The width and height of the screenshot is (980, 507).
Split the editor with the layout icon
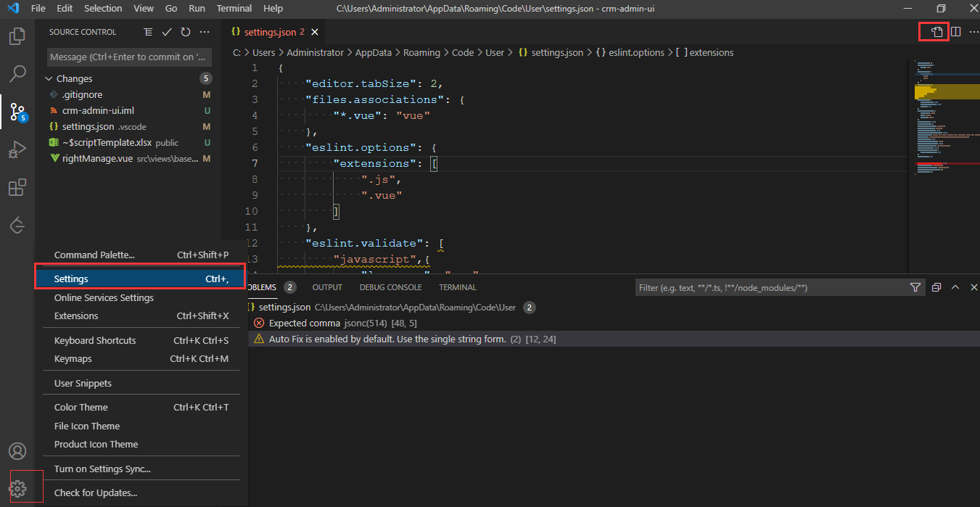click(x=955, y=31)
